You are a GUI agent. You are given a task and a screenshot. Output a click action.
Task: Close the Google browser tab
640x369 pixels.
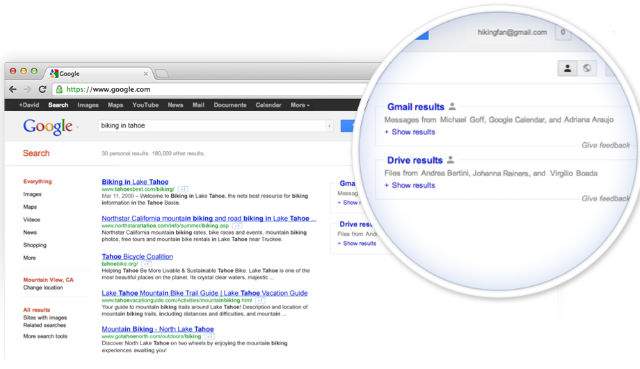(x=146, y=74)
